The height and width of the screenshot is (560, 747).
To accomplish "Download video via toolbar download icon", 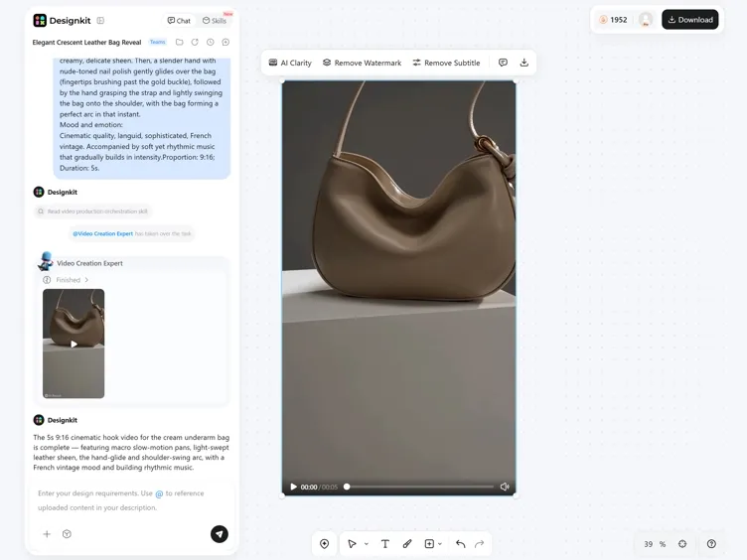I will pyautogui.click(x=524, y=63).
